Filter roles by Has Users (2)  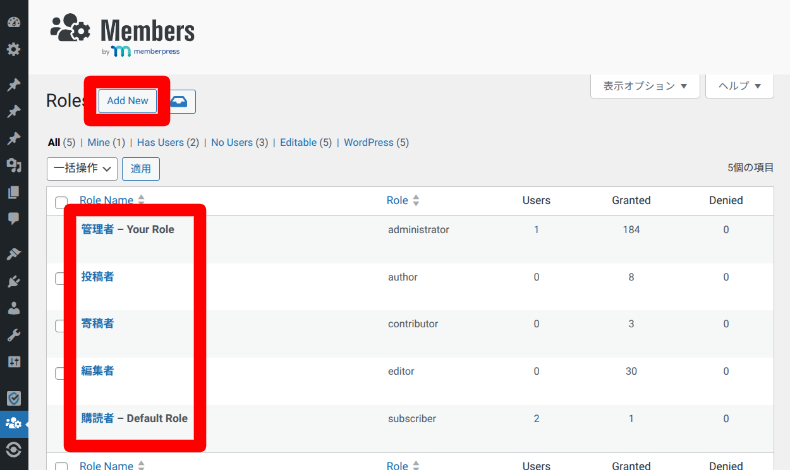(168, 143)
